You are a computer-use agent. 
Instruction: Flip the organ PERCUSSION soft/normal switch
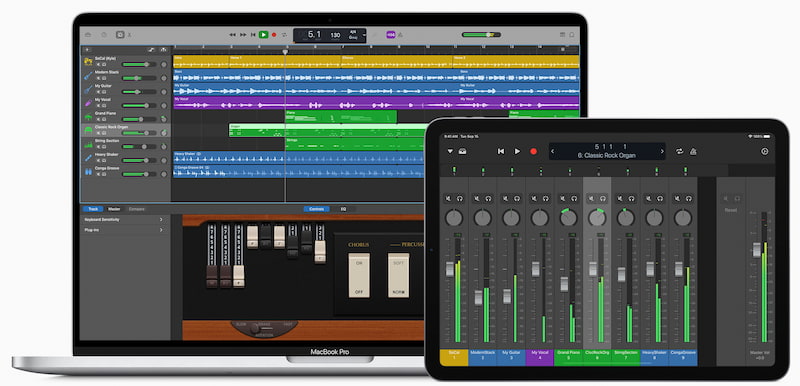click(398, 275)
